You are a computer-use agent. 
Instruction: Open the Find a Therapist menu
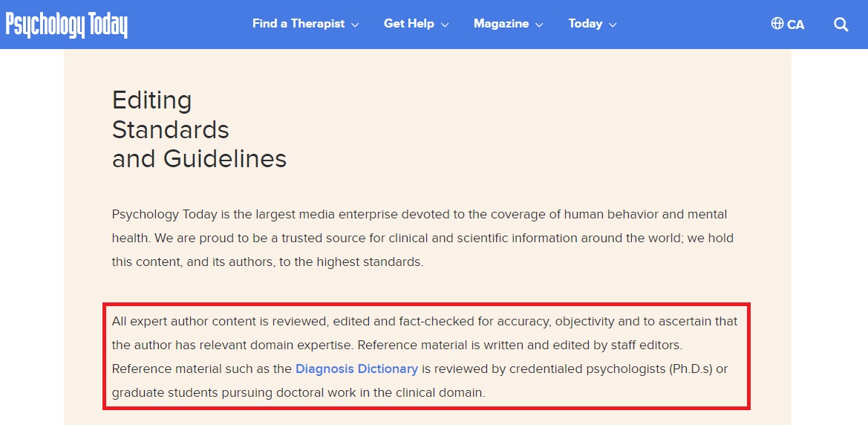[x=298, y=24]
